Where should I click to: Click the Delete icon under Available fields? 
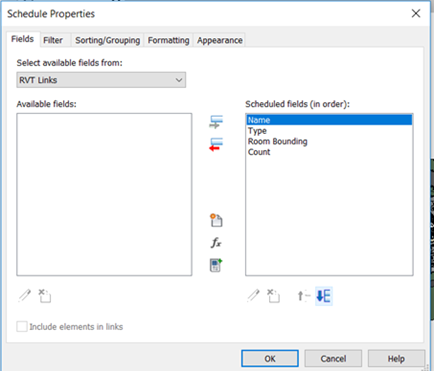[45, 296]
